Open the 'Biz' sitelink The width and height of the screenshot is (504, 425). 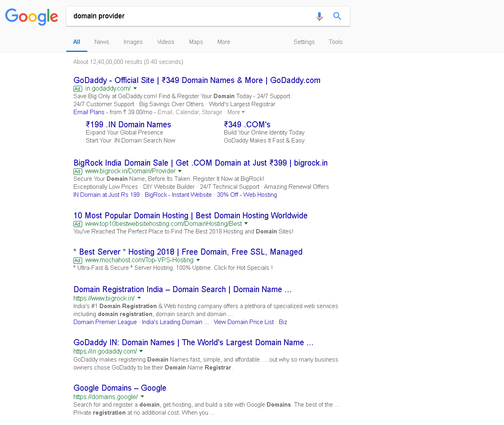(x=283, y=322)
